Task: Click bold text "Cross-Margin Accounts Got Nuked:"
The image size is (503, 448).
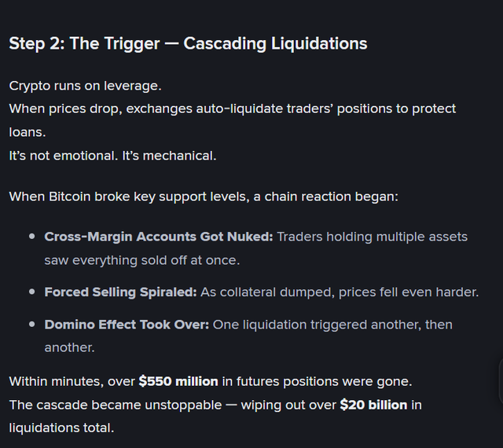Action: pos(159,237)
